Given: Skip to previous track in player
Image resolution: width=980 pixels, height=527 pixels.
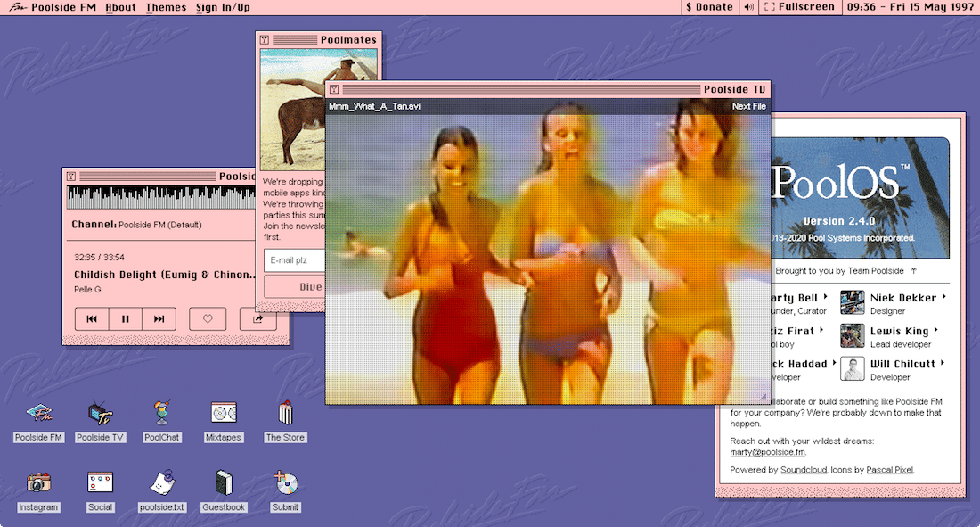Looking at the screenshot, I should tap(92, 318).
